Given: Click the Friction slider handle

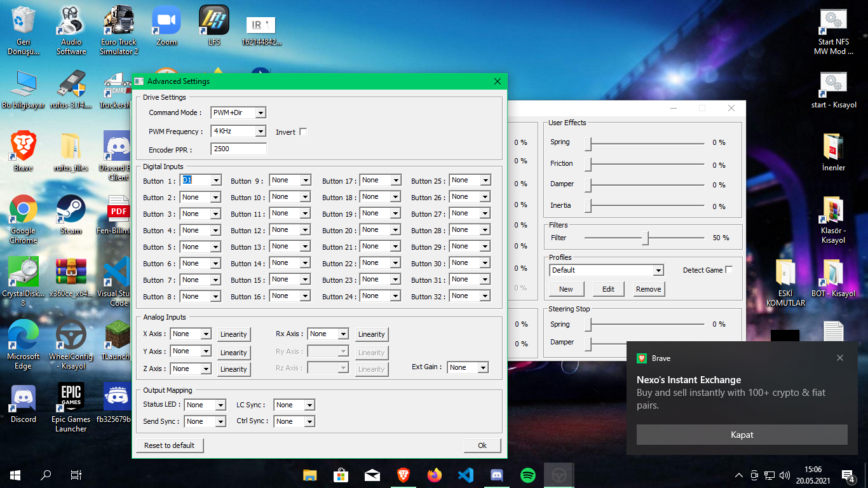Looking at the screenshot, I should tap(588, 165).
